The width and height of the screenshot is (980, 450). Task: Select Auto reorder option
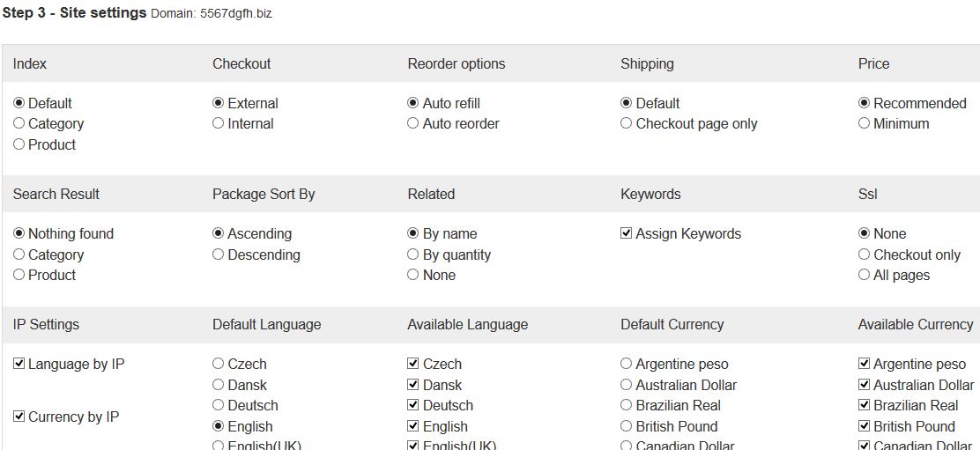coord(412,123)
